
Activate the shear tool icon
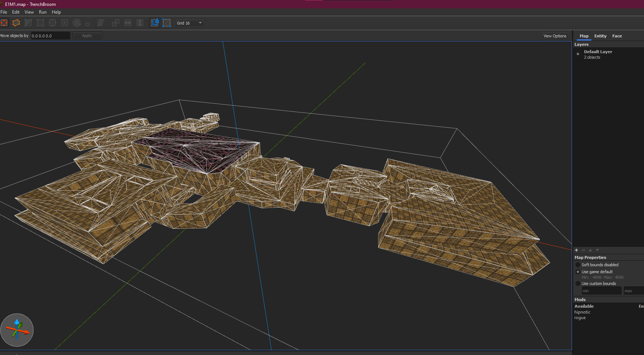pyautogui.click(x=101, y=23)
